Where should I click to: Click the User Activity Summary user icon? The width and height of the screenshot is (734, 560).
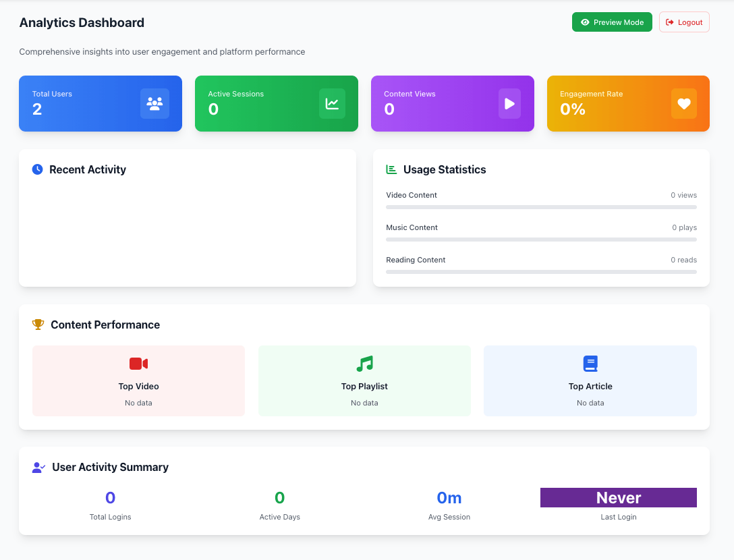pos(38,467)
